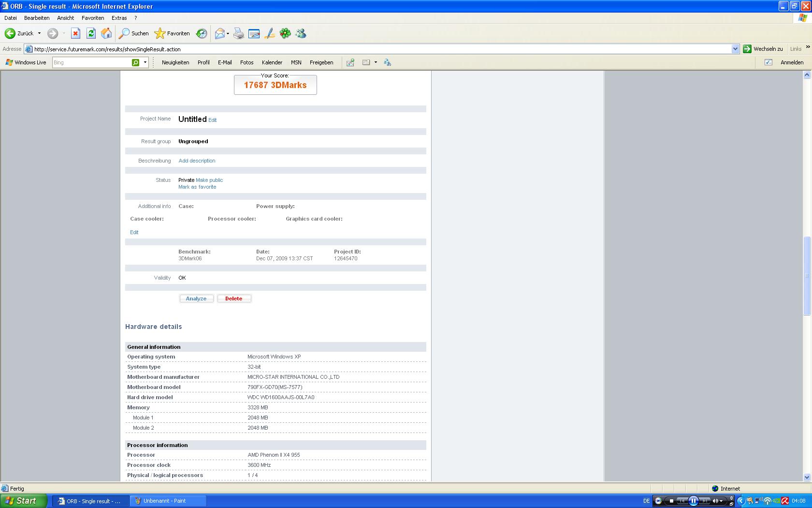Open address bar URL dropdown

click(x=735, y=49)
